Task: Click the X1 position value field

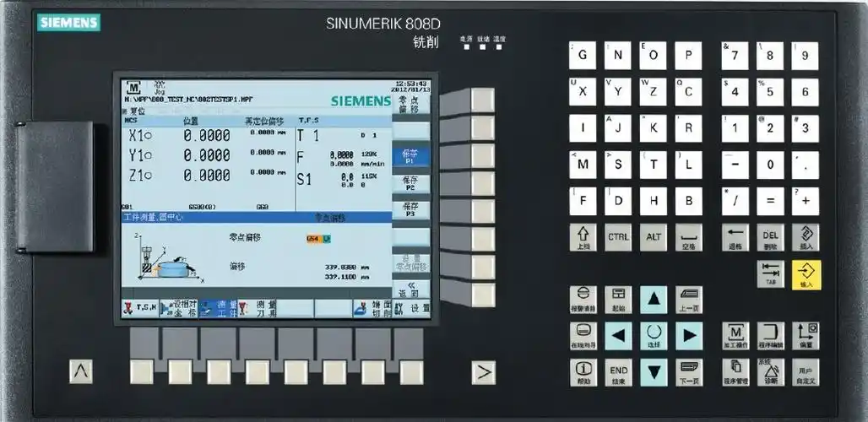Action: (207, 136)
